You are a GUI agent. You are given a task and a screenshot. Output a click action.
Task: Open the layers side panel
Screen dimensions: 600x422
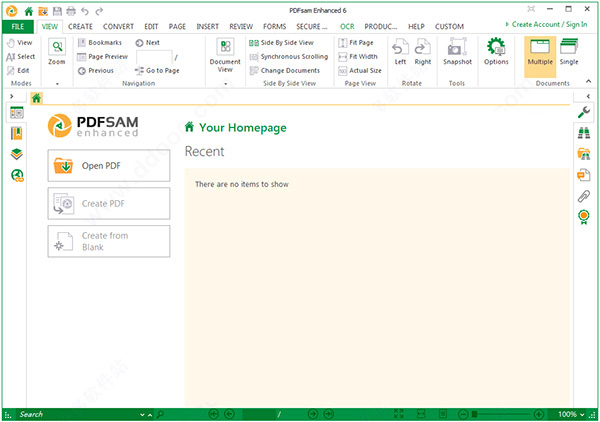click(16, 154)
